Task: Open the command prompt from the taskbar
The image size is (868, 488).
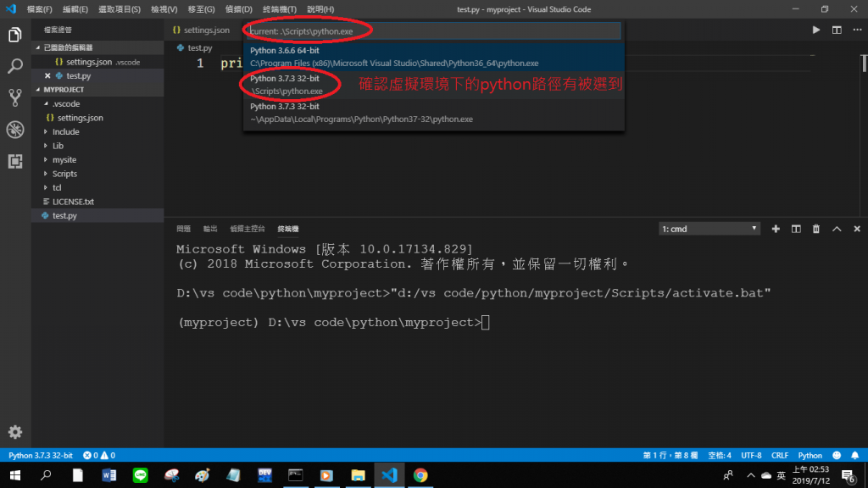Action: click(x=296, y=475)
